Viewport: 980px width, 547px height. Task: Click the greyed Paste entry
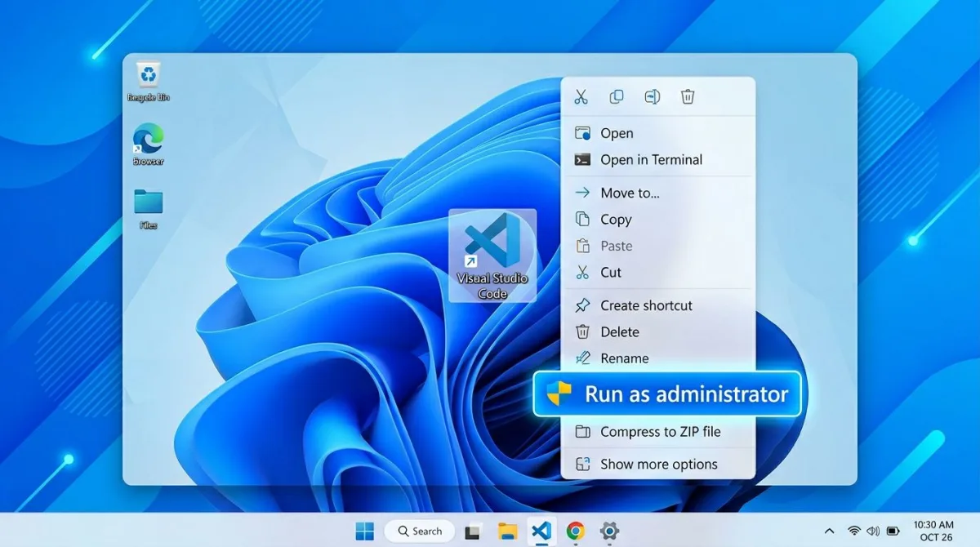point(658,246)
